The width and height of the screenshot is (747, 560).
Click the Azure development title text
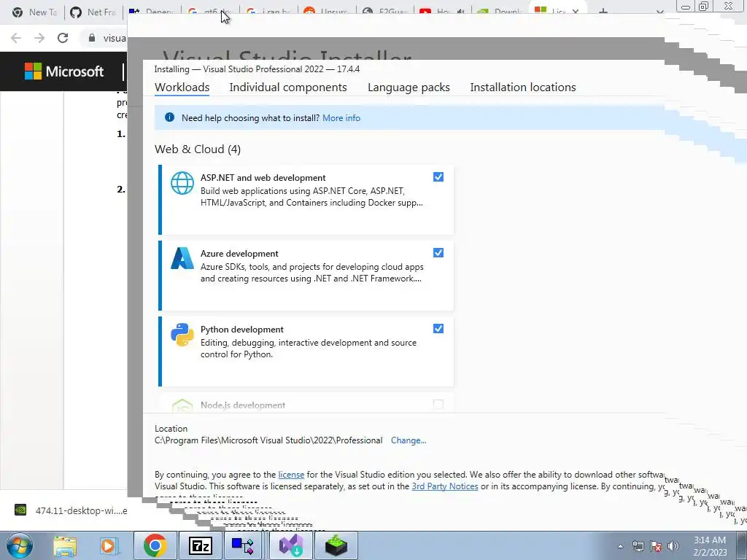(239, 254)
